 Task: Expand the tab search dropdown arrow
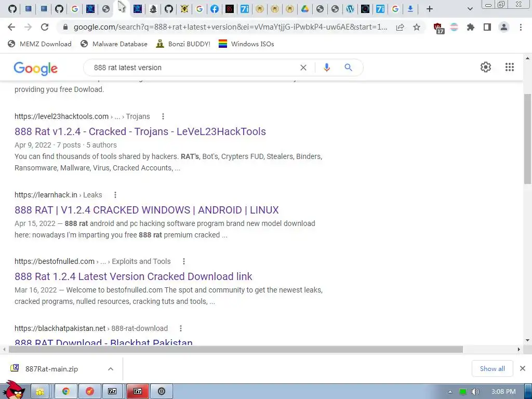(470, 9)
